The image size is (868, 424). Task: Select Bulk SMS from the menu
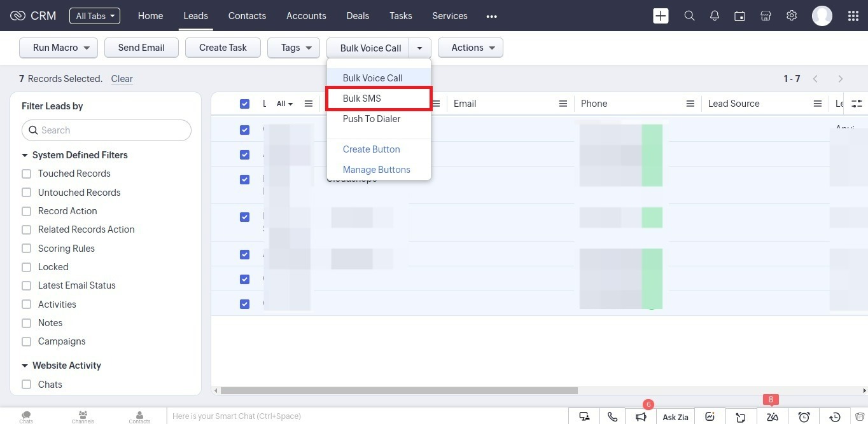362,99
